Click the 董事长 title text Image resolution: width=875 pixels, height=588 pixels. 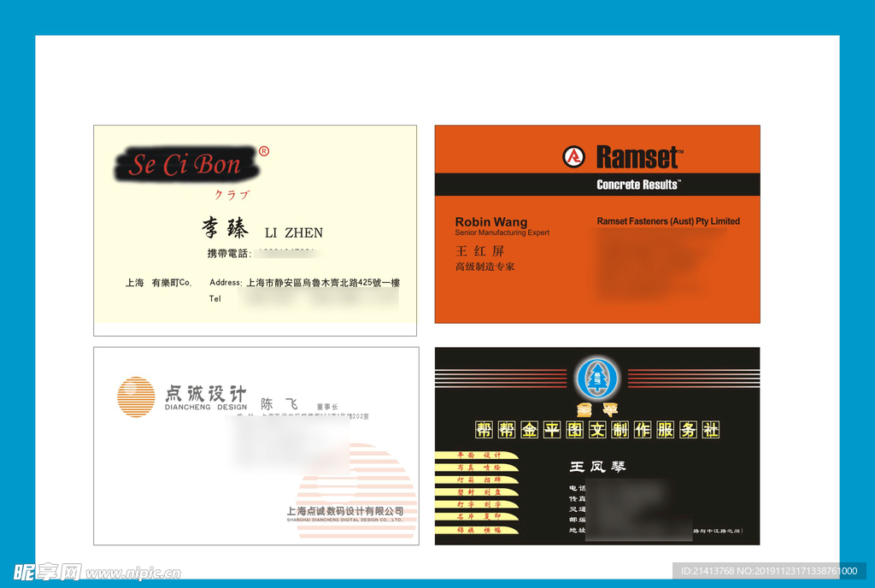(x=327, y=407)
